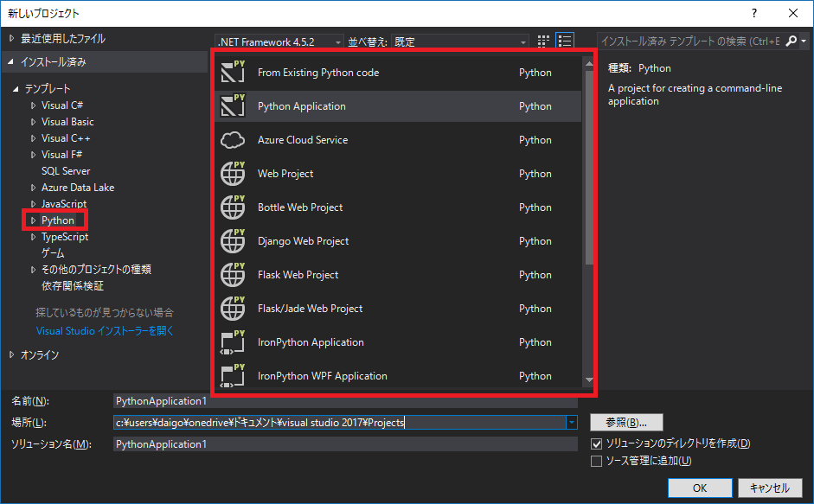Click the IronPython WPF Application template icon
This screenshot has width=814, height=504.
[x=233, y=374]
